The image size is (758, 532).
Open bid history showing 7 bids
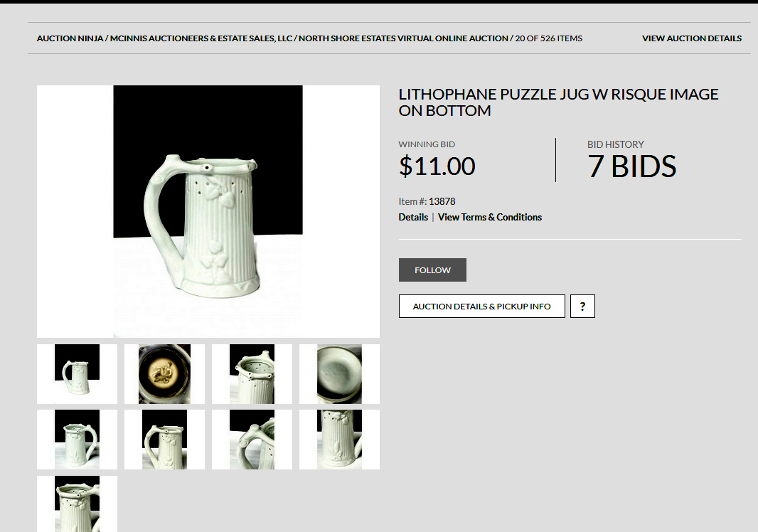click(631, 161)
